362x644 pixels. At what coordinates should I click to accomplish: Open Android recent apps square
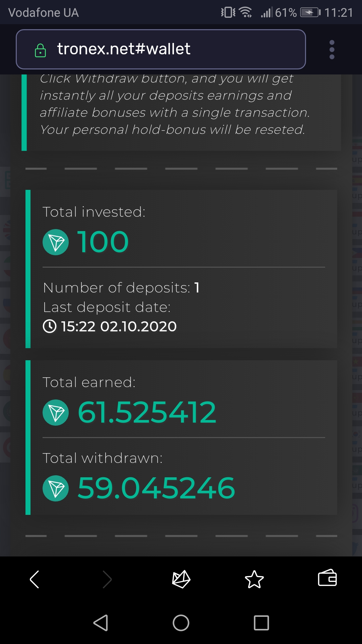[x=261, y=623]
